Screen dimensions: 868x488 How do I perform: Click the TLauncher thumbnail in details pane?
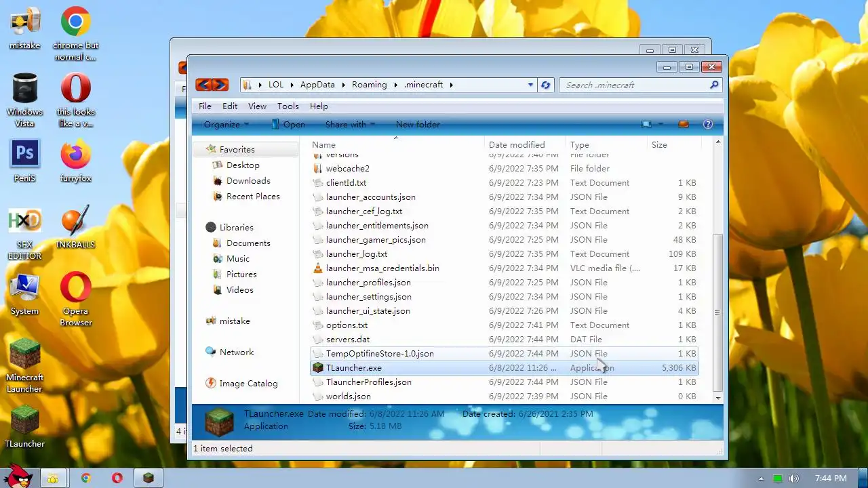tap(219, 421)
